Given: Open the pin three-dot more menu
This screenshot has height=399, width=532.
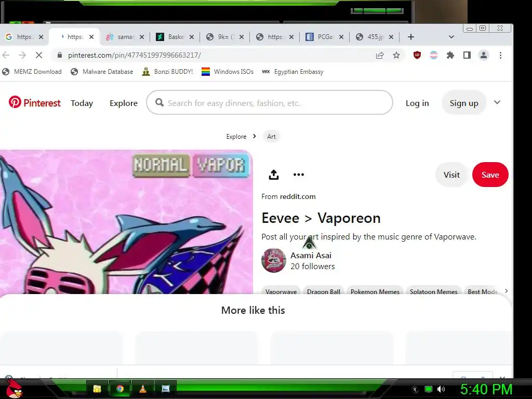Looking at the screenshot, I should [x=299, y=175].
